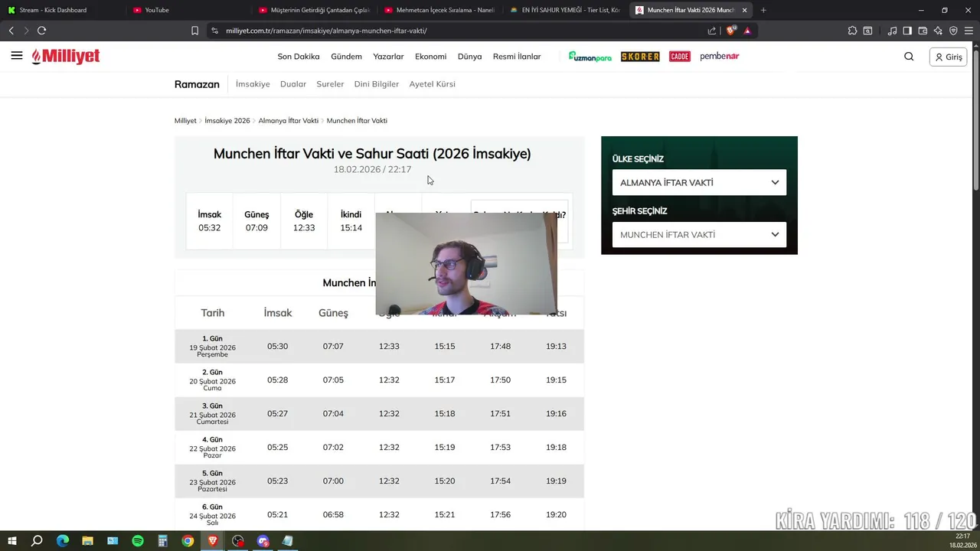980x551 pixels.
Task: Open the Sureler subnav link
Action: click(x=330, y=84)
